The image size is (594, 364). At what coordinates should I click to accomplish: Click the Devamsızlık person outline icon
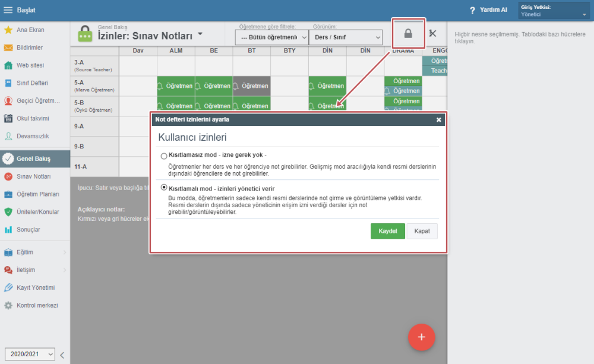[x=8, y=136]
